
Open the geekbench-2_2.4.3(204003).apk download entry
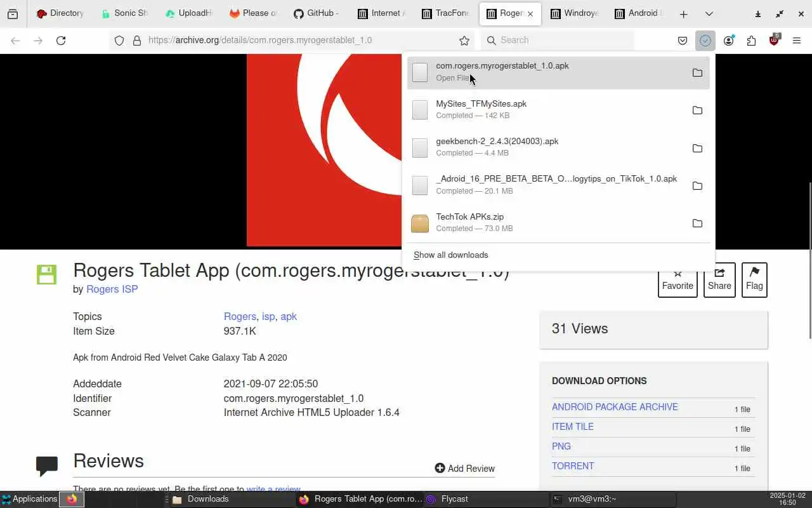pos(558,147)
